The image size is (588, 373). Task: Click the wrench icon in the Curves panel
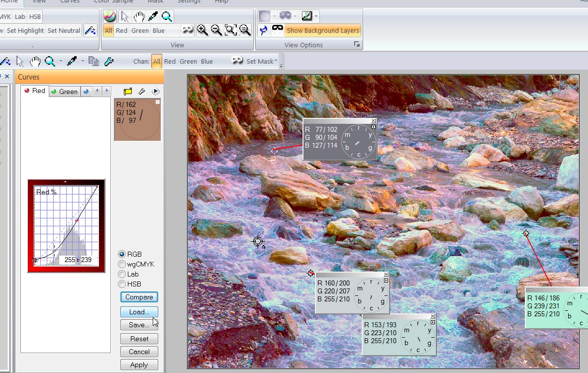tap(142, 92)
